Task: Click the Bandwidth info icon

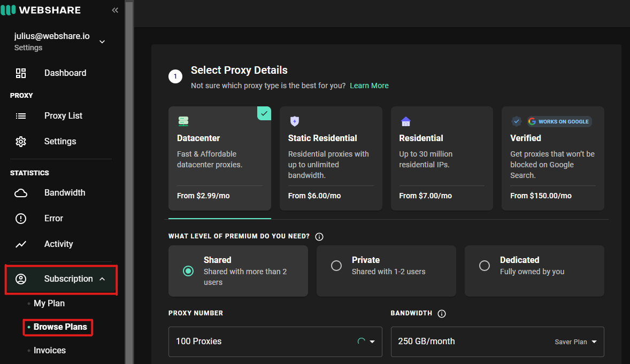Action: [x=442, y=314]
